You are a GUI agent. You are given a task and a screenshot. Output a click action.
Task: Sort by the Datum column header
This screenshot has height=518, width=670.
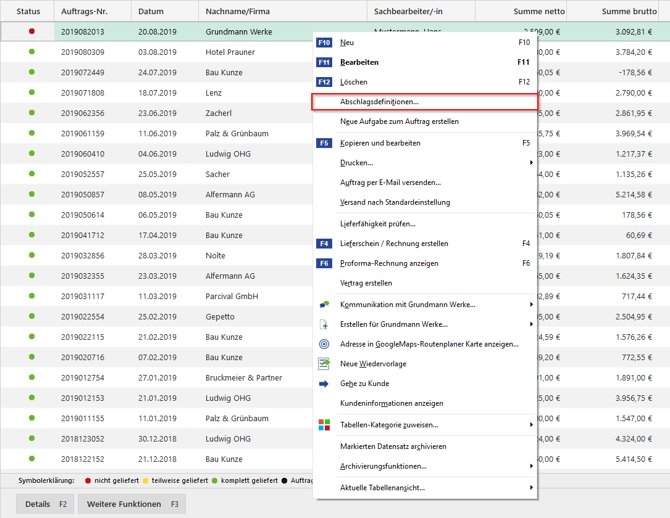pos(165,12)
